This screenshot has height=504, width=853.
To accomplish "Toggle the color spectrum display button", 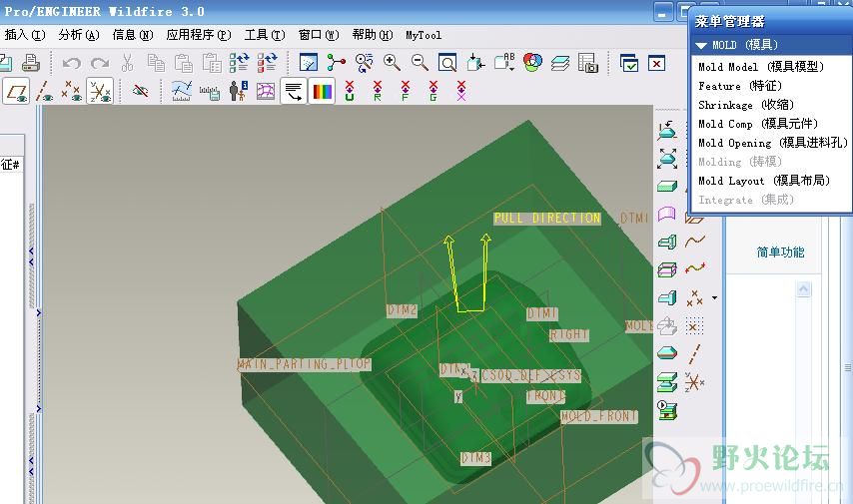I will click(x=322, y=91).
